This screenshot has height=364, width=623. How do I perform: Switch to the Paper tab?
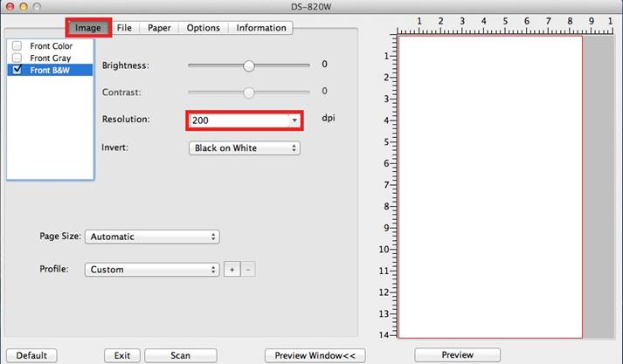[x=159, y=28]
